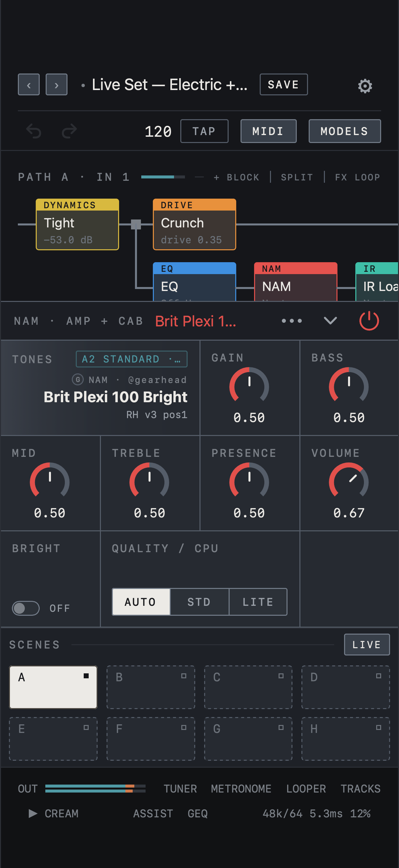The width and height of the screenshot is (399, 868).
Task: Click the author G badge icon
Action: [x=78, y=380]
